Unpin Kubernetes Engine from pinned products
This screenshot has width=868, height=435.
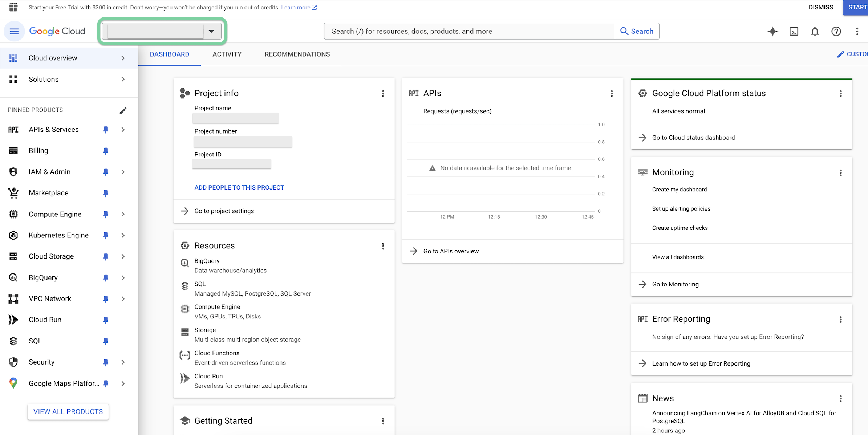106,235
